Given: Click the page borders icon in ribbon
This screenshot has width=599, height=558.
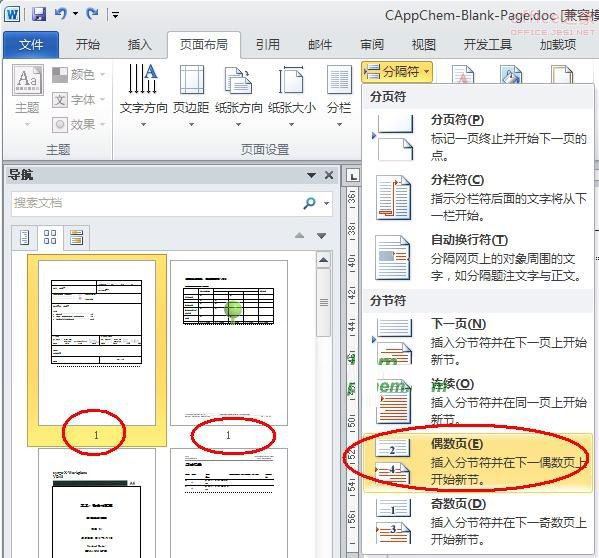Looking at the screenshot, I should click(562, 74).
